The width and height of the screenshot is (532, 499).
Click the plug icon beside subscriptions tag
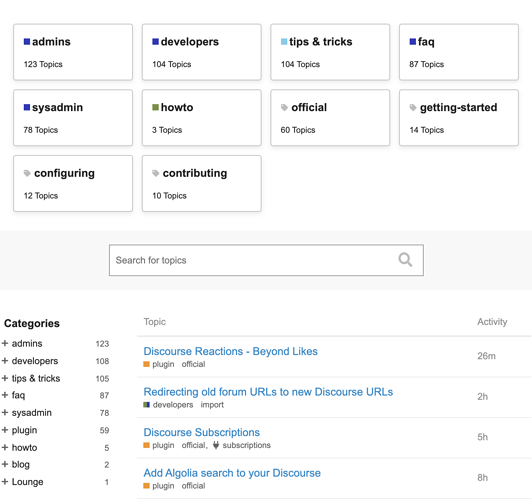(216, 445)
